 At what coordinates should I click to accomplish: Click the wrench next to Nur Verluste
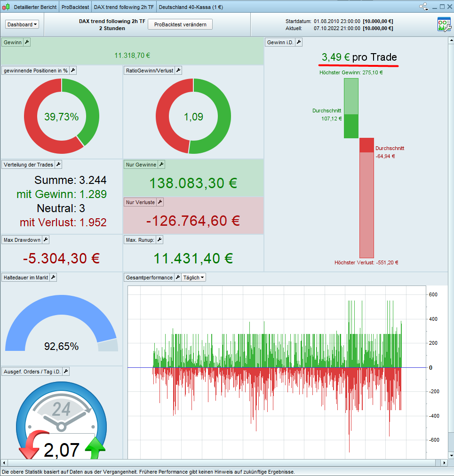pos(160,202)
